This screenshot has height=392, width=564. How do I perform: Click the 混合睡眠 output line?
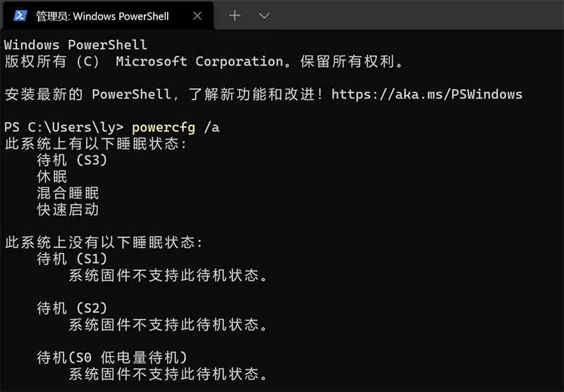(x=68, y=193)
